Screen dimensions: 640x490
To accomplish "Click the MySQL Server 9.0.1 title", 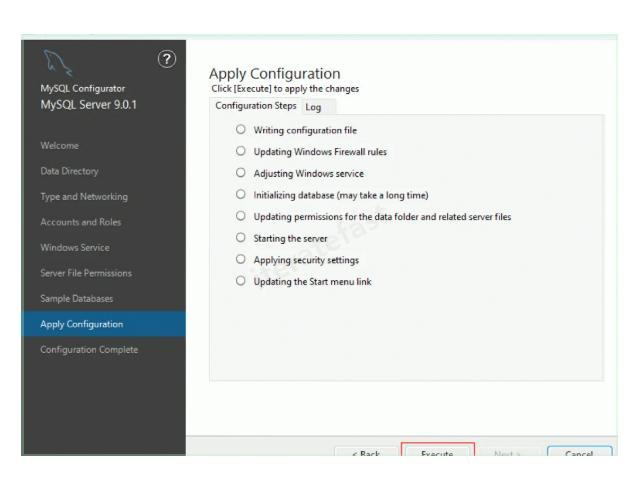I will pos(89,105).
